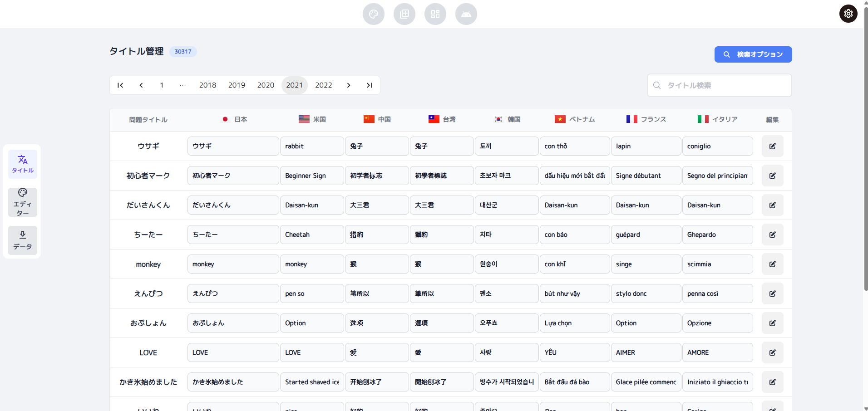Open the エディター sidebar item
Image resolution: width=868 pixels, height=411 pixels.
pyautogui.click(x=23, y=202)
